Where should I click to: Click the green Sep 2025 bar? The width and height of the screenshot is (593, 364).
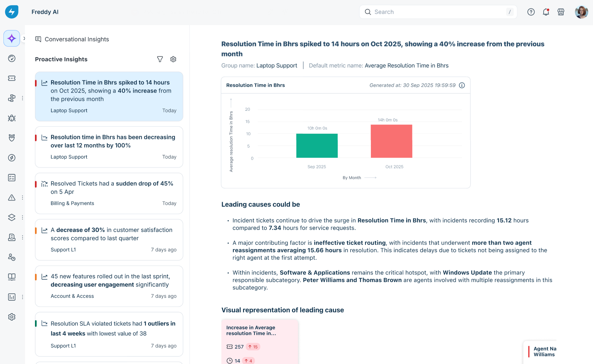(x=317, y=146)
